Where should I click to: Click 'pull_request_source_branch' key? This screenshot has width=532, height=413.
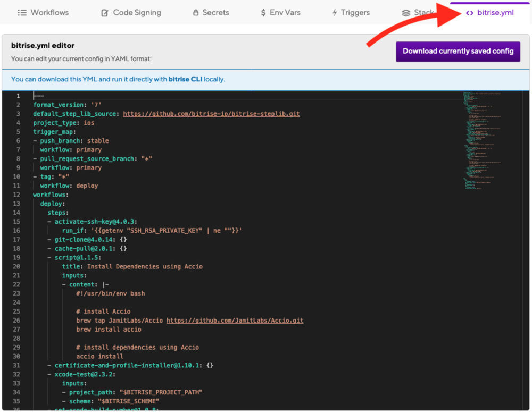pos(87,159)
